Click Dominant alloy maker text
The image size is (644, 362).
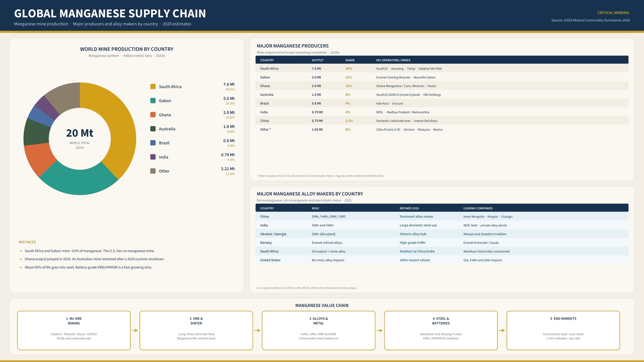[x=416, y=217]
